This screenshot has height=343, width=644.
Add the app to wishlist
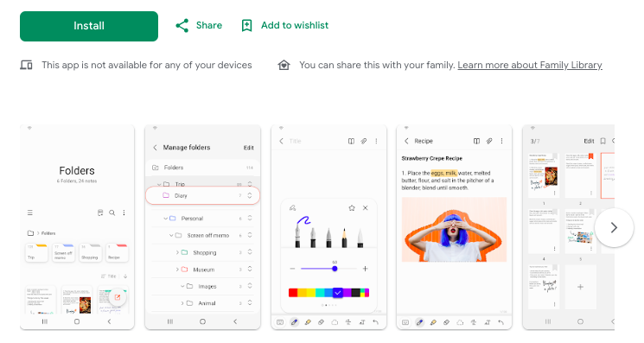284,25
